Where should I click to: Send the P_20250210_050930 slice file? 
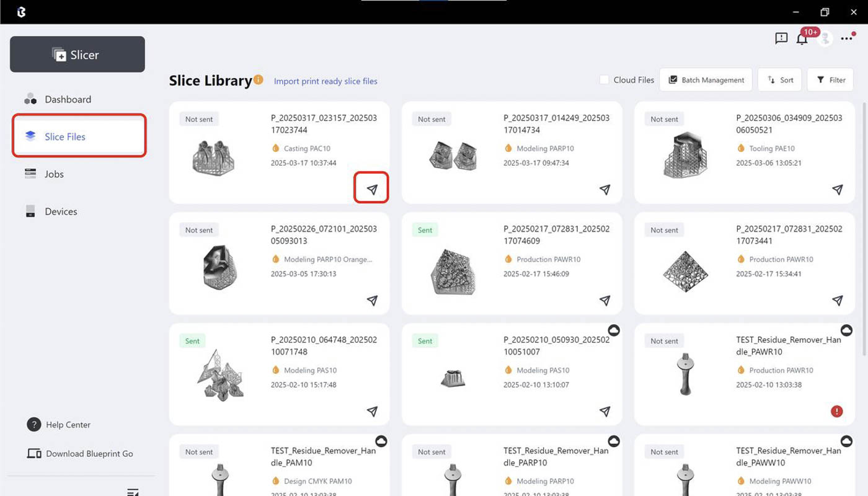pyautogui.click(x=605, y=412)
